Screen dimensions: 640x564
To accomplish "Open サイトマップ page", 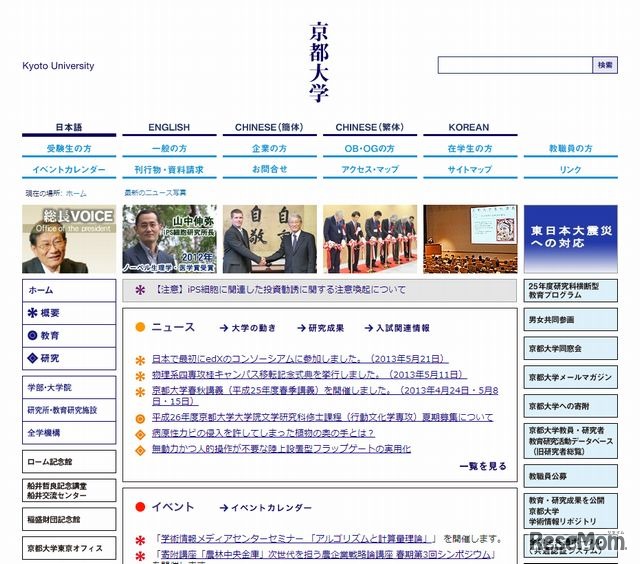I will [470, 169].
